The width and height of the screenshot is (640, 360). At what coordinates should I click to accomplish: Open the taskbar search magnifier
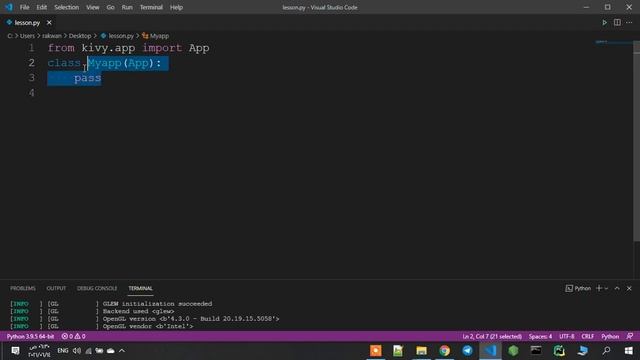pyautogui.click(x=606, y=351)
